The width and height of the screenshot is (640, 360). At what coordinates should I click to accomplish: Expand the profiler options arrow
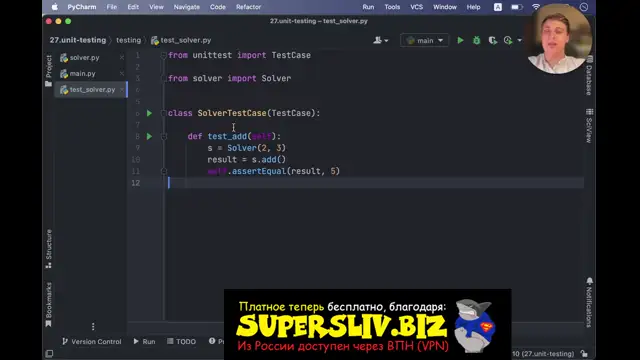coord(519,40)
